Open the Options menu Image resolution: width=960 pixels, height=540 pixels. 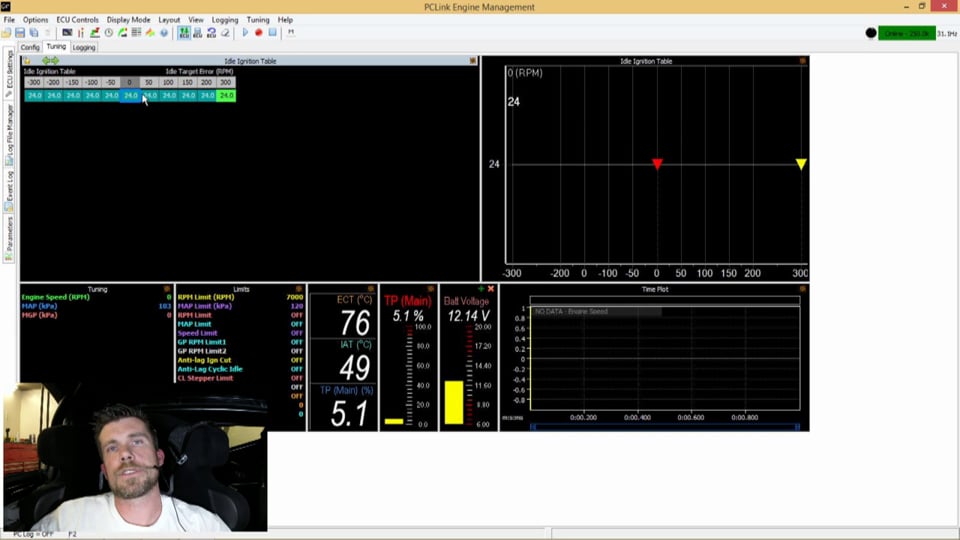(36, 20)
